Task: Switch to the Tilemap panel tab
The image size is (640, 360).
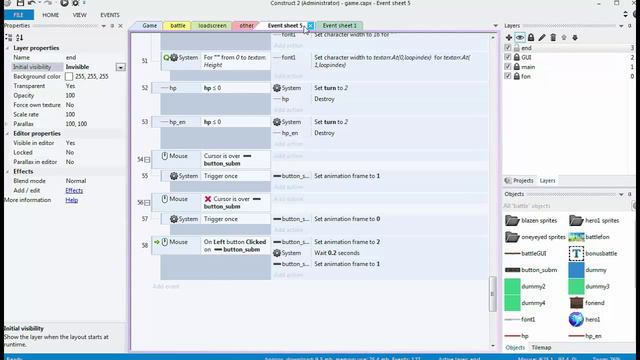Action: [x=541, y=348]
